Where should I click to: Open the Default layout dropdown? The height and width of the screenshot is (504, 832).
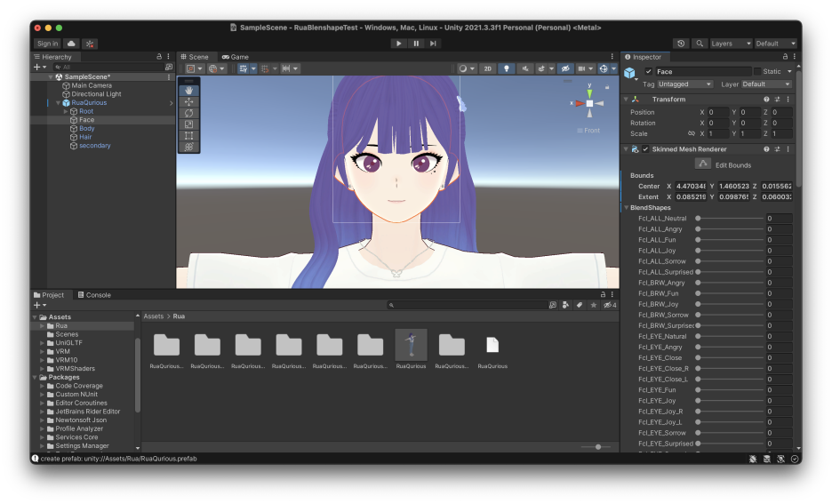pos(775,44)
